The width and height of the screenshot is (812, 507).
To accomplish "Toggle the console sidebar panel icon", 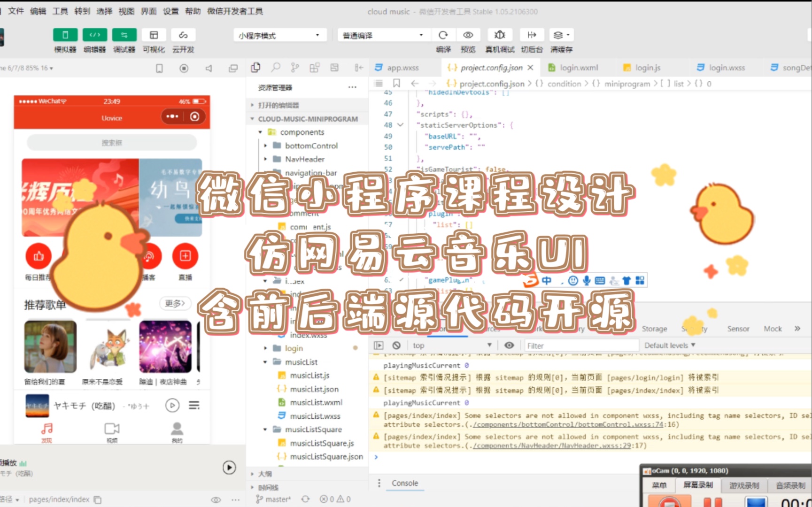I will pyautogui.click(x=379, y=346).
